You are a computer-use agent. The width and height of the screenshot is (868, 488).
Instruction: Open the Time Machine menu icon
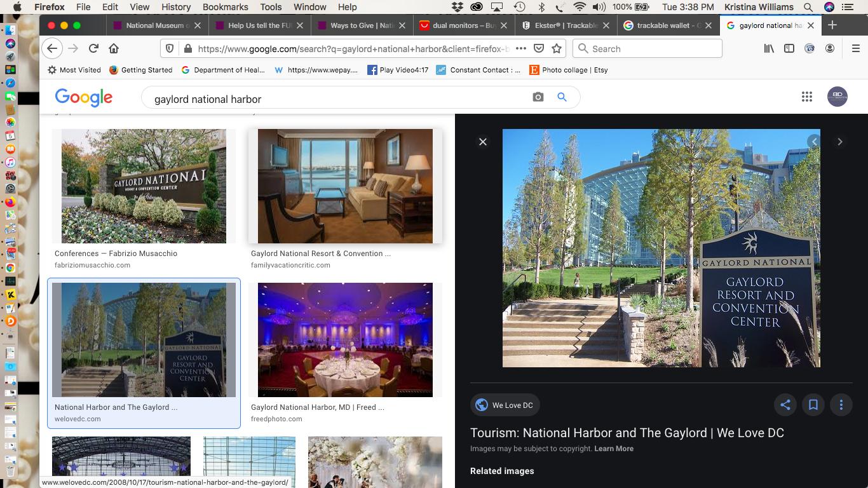click(x=520, y=7)
